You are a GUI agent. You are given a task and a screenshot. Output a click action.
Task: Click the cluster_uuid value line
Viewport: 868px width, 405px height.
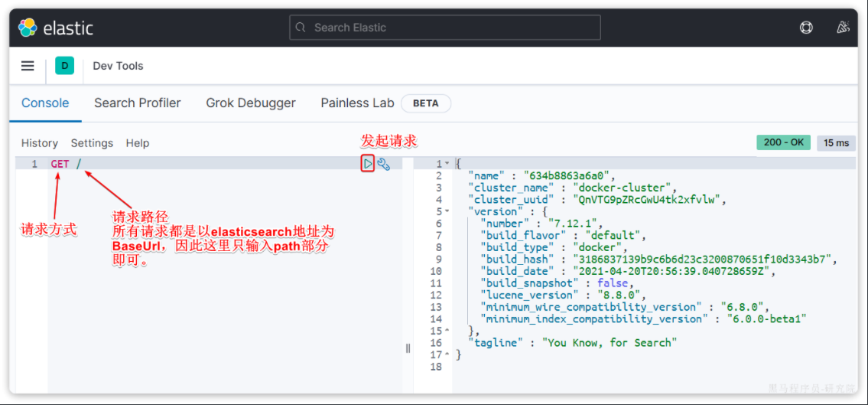[x=645, y=200]
